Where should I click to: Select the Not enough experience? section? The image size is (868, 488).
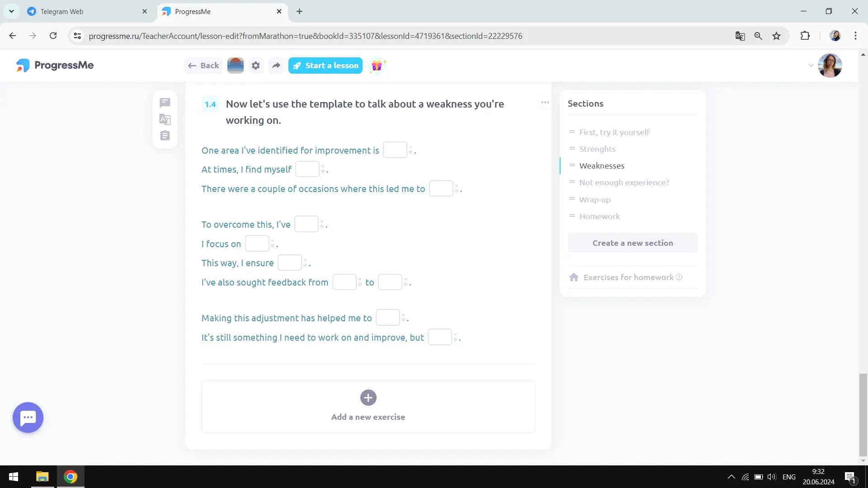tap(624, 183)
